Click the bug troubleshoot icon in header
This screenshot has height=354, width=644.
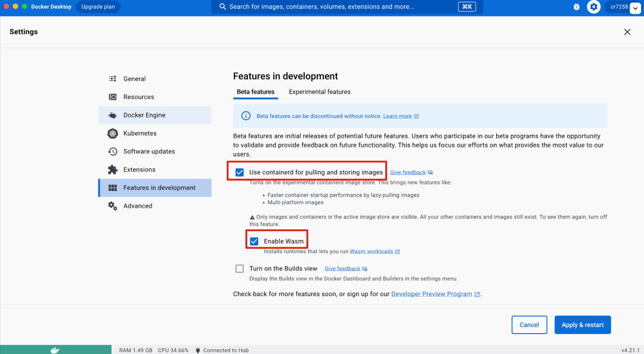tap(576, 7)
